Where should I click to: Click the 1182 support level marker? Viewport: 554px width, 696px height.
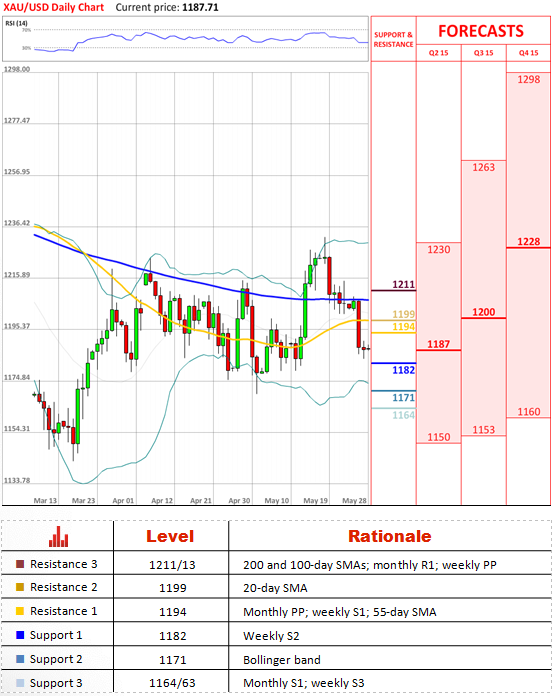point(404,370)
